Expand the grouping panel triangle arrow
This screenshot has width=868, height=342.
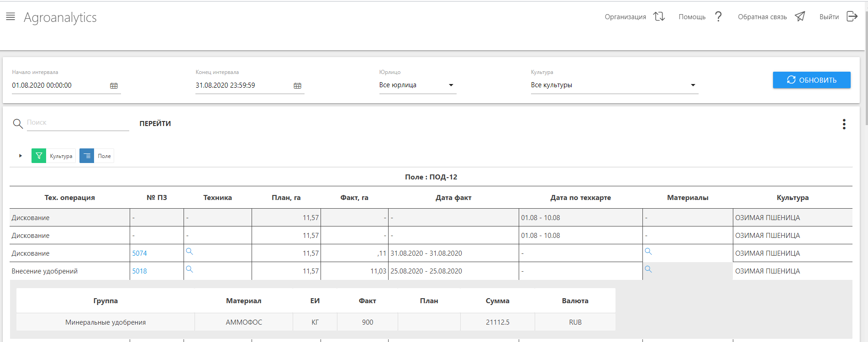tap(21, 156)
